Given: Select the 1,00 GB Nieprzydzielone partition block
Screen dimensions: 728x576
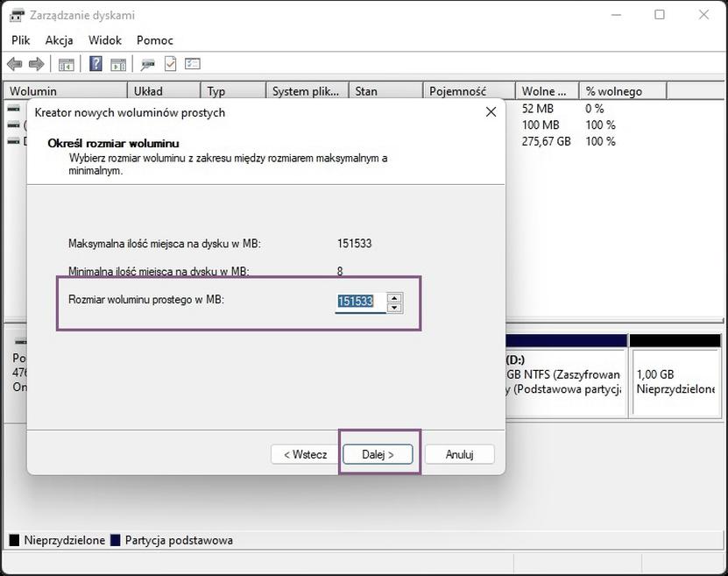Looking at the screenshot, I should tap(675, 380).
